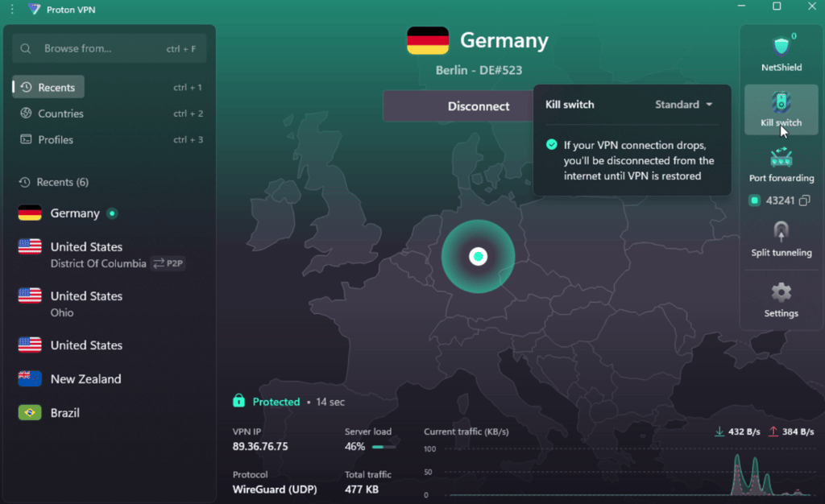The height and width of the screenshot is (504, 825).
Task: Click the Germany country title
Action: point(504,40)
